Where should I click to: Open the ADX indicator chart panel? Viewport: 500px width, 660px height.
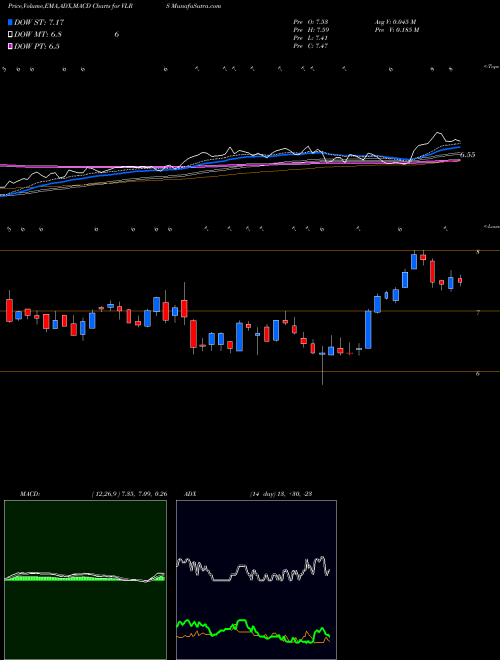click(x=256, y=580)
